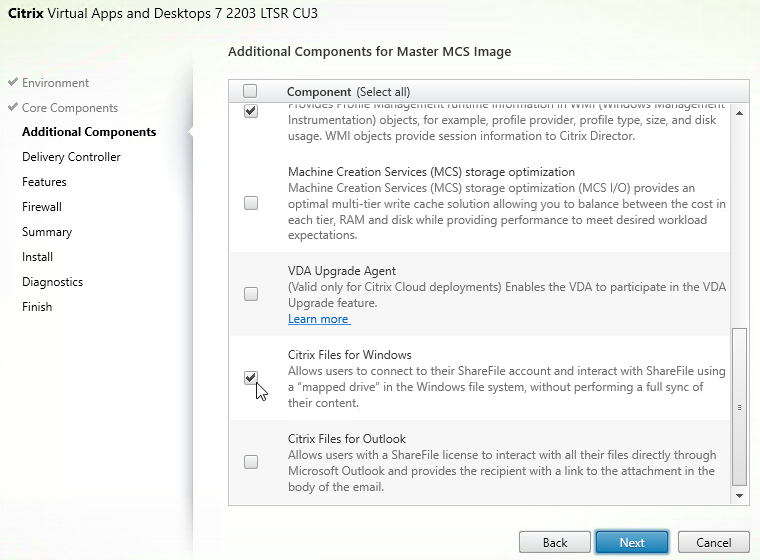Click the Environment step checkmark icon
The height and width of the screenshot is (560, 760).
[13, 82]
